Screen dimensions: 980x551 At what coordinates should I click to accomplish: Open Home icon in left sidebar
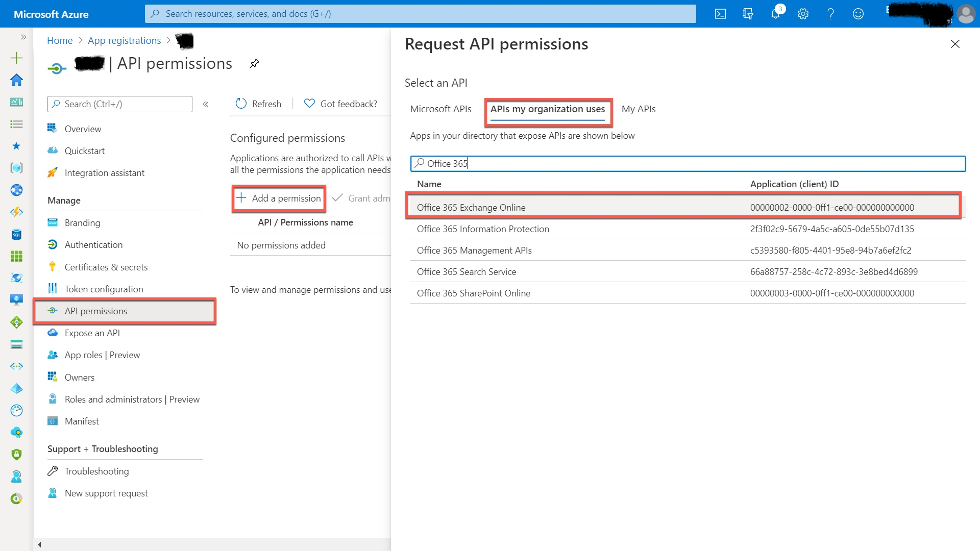pos(16,80)
